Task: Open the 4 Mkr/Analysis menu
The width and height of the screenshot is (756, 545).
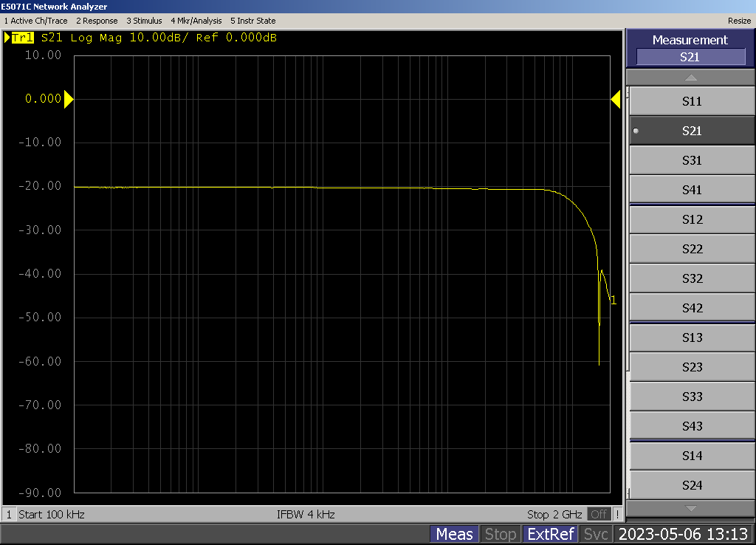Action: pos(196,21)
